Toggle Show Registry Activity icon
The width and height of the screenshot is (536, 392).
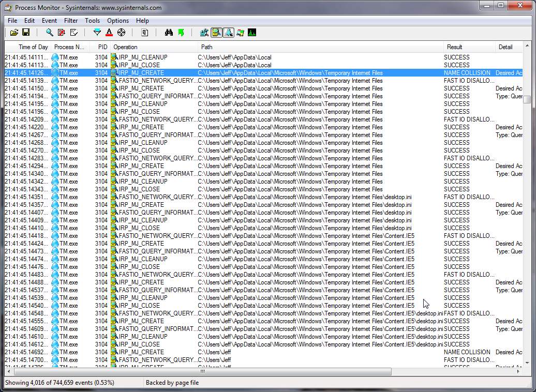(x=204, y=33)
